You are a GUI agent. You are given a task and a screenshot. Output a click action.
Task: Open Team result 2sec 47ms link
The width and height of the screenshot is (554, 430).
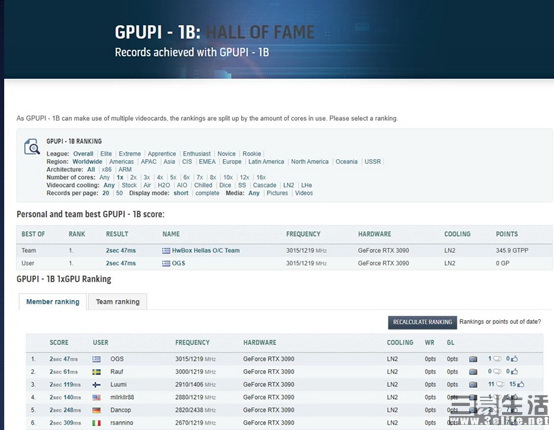coord(121,251)
